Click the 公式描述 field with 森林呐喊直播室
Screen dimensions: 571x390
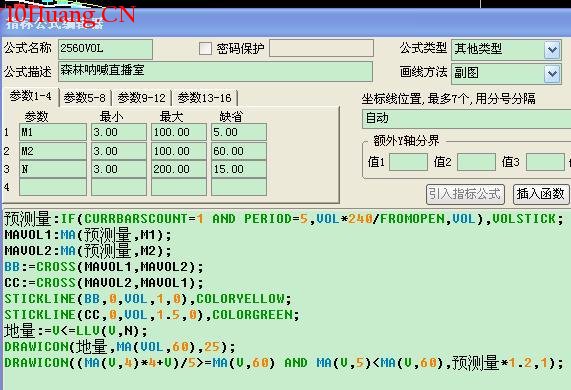click(x=215, y=71)
